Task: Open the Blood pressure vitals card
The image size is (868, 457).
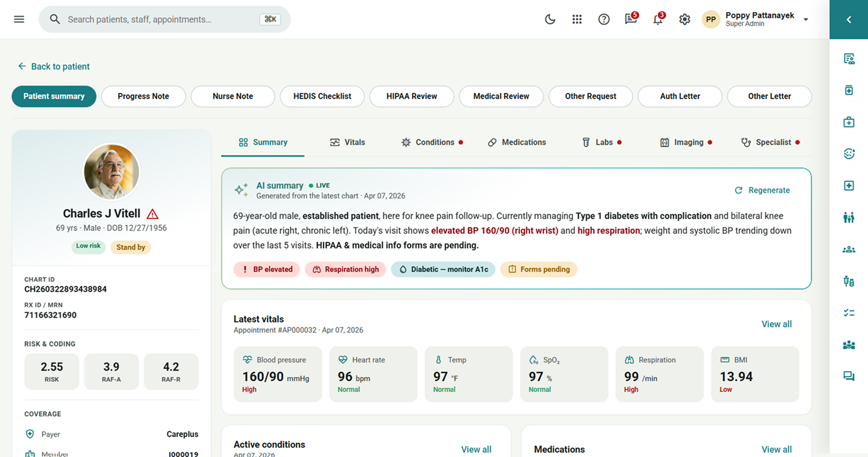Action: point(278,374)
